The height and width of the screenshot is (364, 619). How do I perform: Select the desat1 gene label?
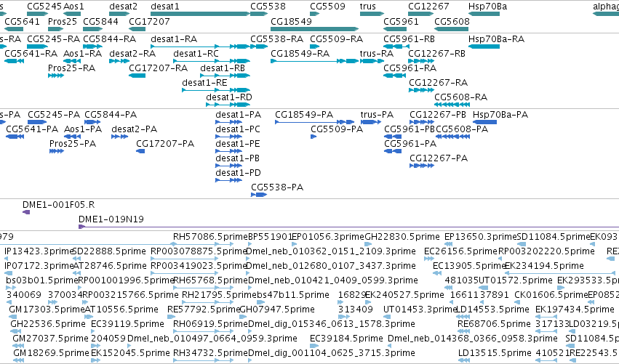(x=164, y=7)
